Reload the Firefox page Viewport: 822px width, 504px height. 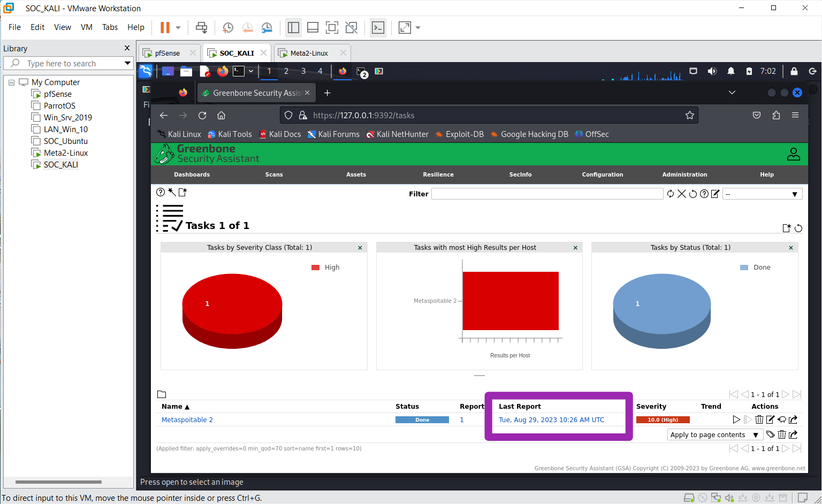(202, 115)
